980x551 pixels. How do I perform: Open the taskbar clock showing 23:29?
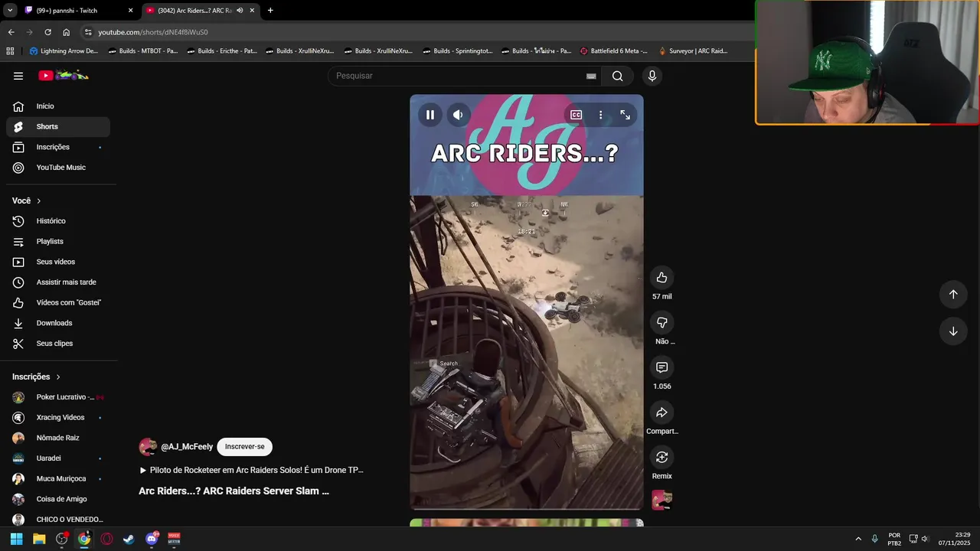[x=955, y=539]
